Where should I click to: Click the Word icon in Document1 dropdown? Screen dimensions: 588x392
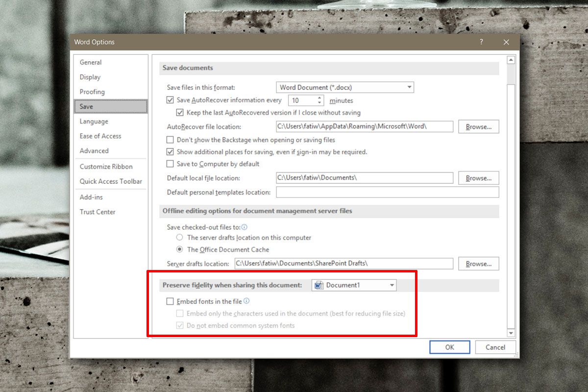[x=319, y=285]
